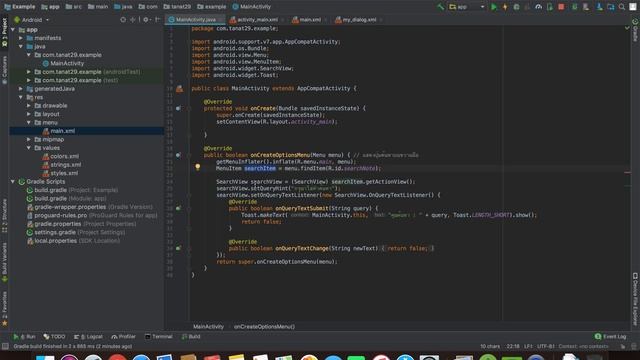640x360 pixels.
Task: Open the Favorites side tab
Action: [4, 309]
